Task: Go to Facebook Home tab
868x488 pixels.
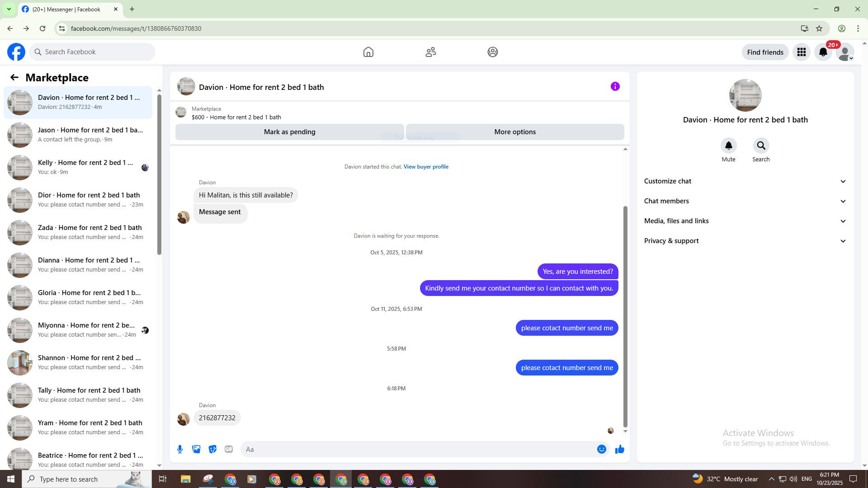Action: pos(368,52)
